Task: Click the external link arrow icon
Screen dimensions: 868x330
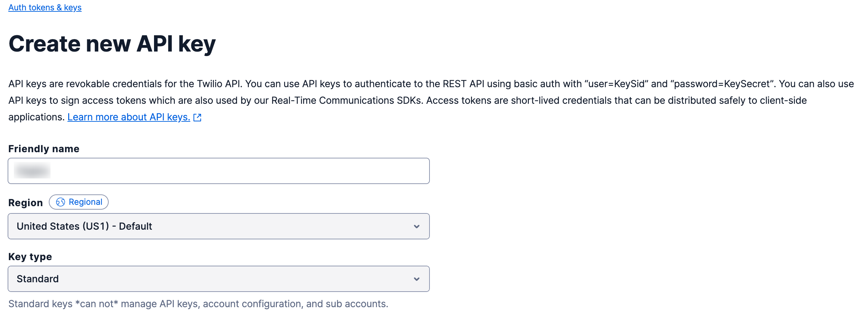Action: pos(197,118)
